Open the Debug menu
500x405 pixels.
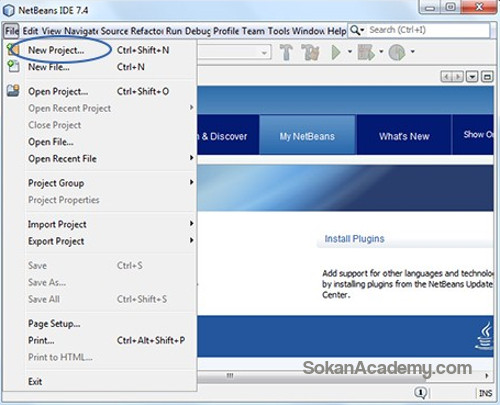(198, 31)
